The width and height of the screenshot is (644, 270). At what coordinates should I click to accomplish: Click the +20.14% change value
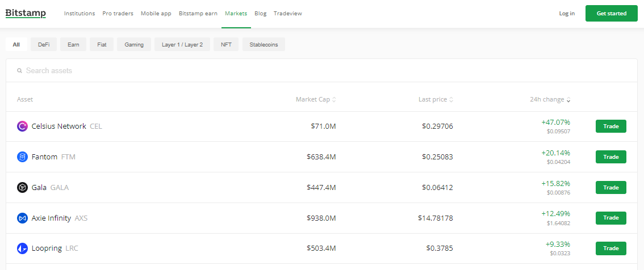[x=556, y=153]
